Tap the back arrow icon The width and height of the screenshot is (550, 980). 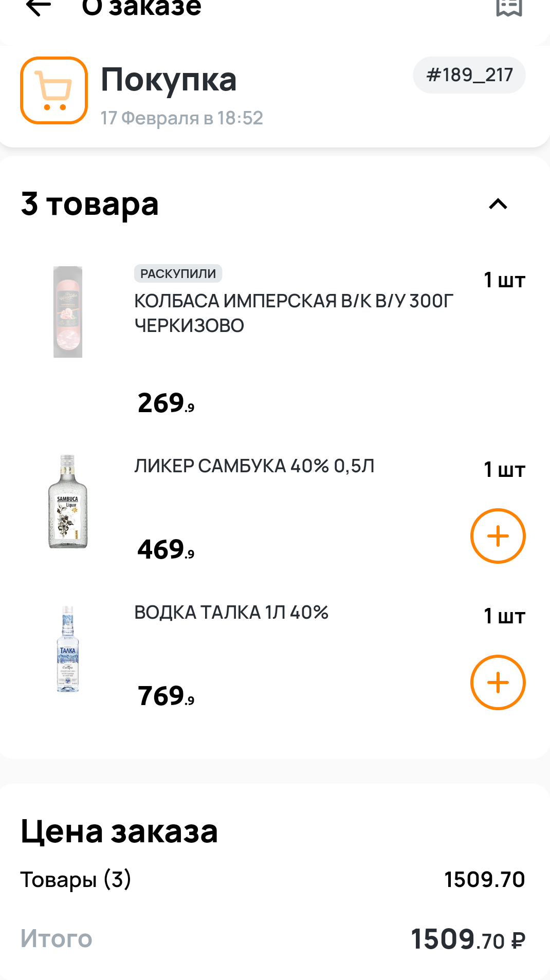(x=39, y=7)
